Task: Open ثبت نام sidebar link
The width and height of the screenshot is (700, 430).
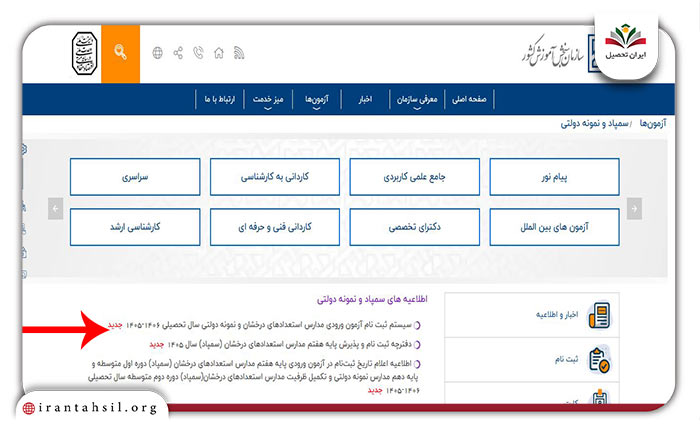Action: (567, 359)
